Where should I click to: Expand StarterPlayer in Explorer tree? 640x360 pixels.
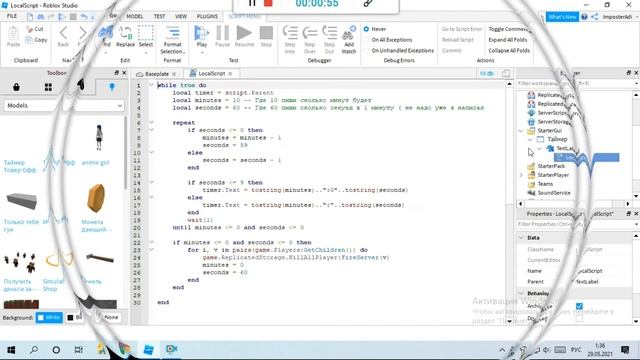tap(521, 175)
